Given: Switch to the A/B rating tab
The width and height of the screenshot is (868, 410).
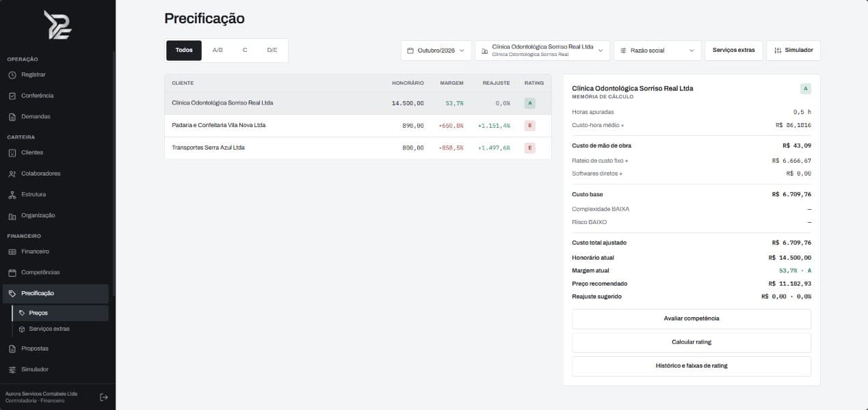Looking at the screenshot, I should tap(218, 51).
